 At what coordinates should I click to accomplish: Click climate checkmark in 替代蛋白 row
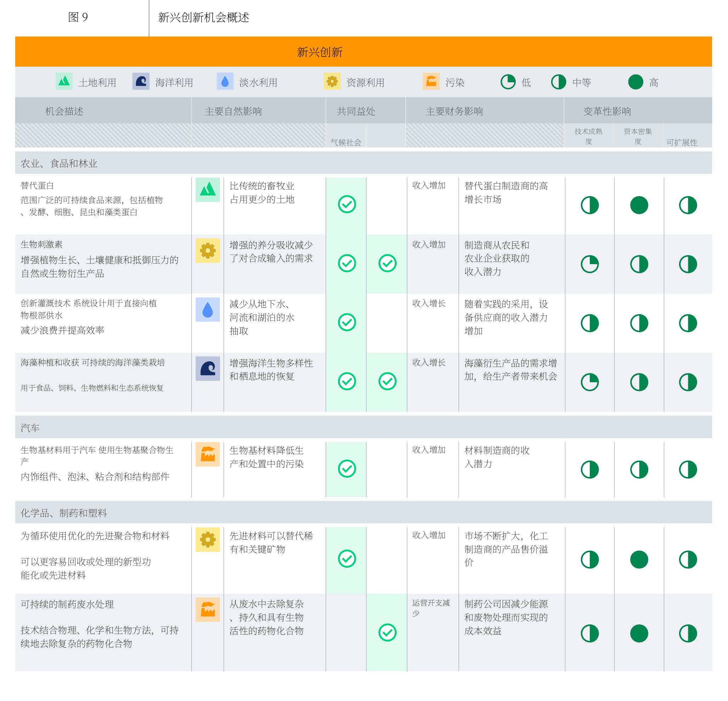[x=347, y=204]
